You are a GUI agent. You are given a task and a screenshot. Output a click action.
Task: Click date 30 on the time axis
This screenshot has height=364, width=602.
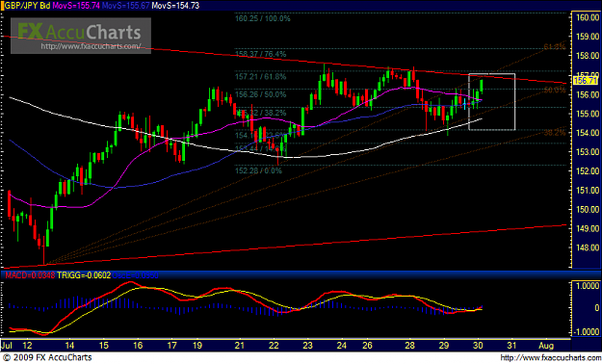(478, 346)
